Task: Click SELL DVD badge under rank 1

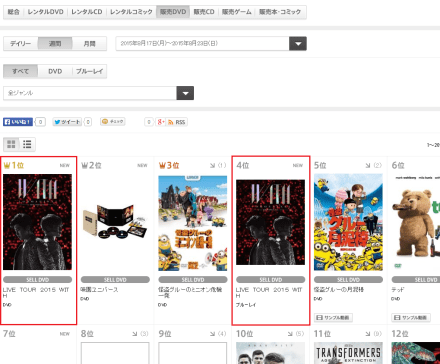Action: pyautogui.click(x=37, y=280)
